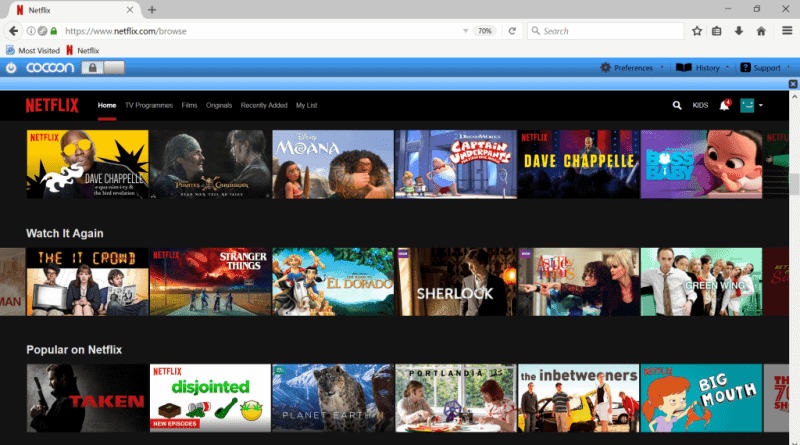800x445 pixels.
Task: Open the Netflix search magnifier
Action: point(677,106)
